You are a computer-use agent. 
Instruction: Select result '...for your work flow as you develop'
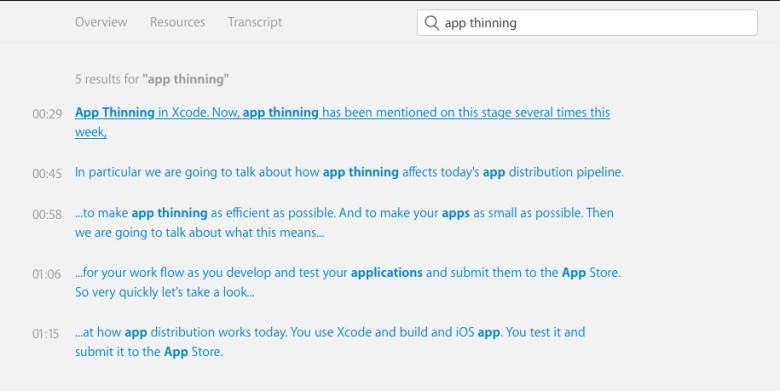(348, 283)
